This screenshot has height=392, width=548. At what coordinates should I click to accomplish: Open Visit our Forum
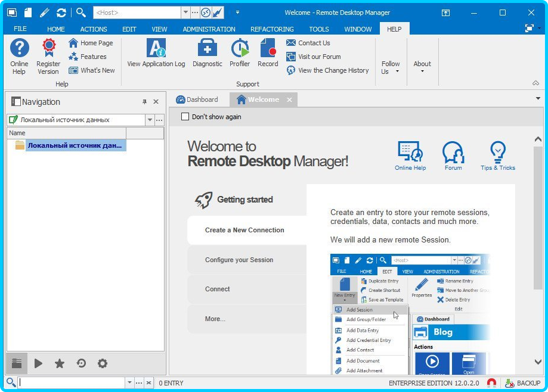click(313, 57)
